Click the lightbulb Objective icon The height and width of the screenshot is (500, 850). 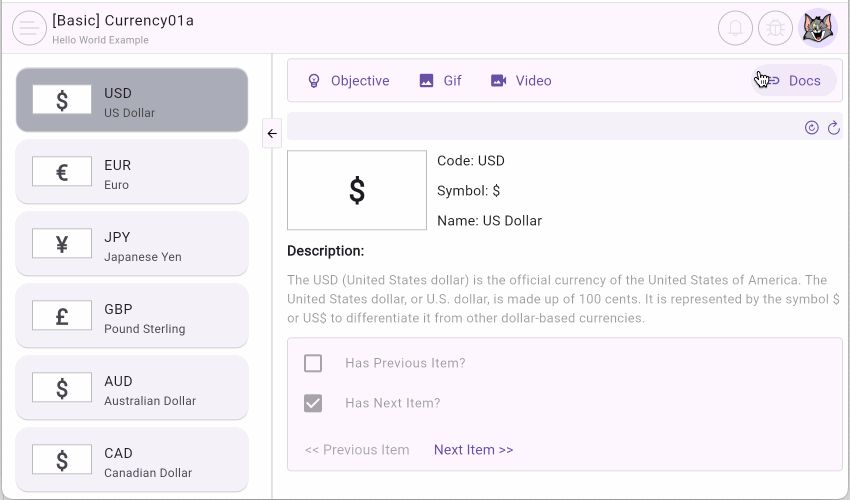314,81
